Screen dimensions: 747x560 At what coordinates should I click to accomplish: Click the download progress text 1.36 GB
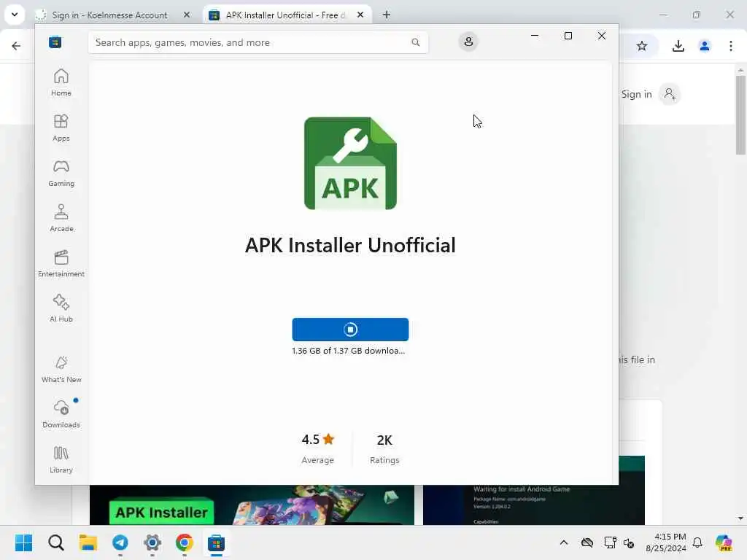pos(348,351)
